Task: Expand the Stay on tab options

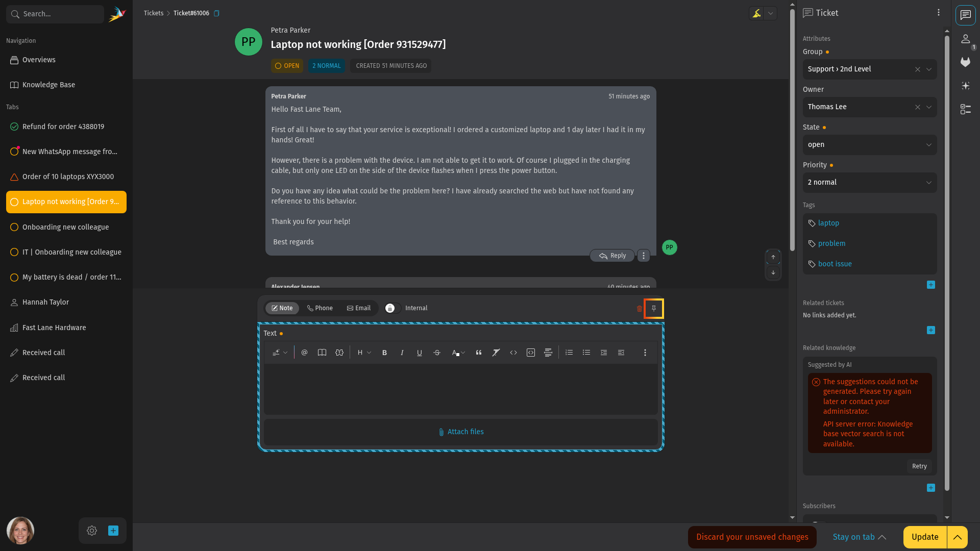Action: coord(860,537)
